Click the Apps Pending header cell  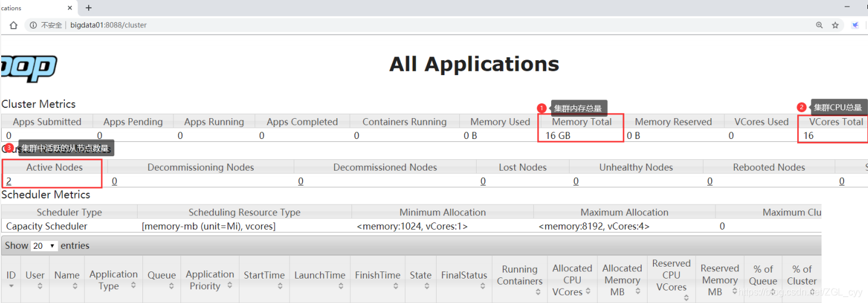(133, 122)
